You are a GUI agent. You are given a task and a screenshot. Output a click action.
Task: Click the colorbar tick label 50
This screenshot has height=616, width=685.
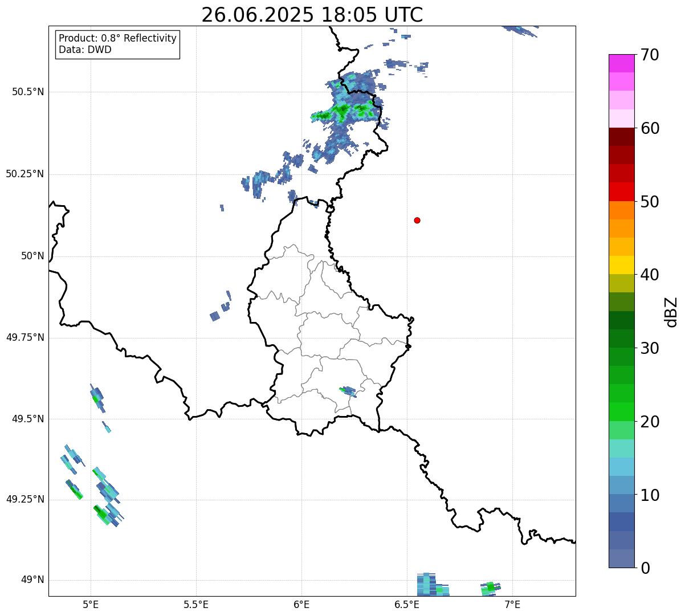(650, 202)
